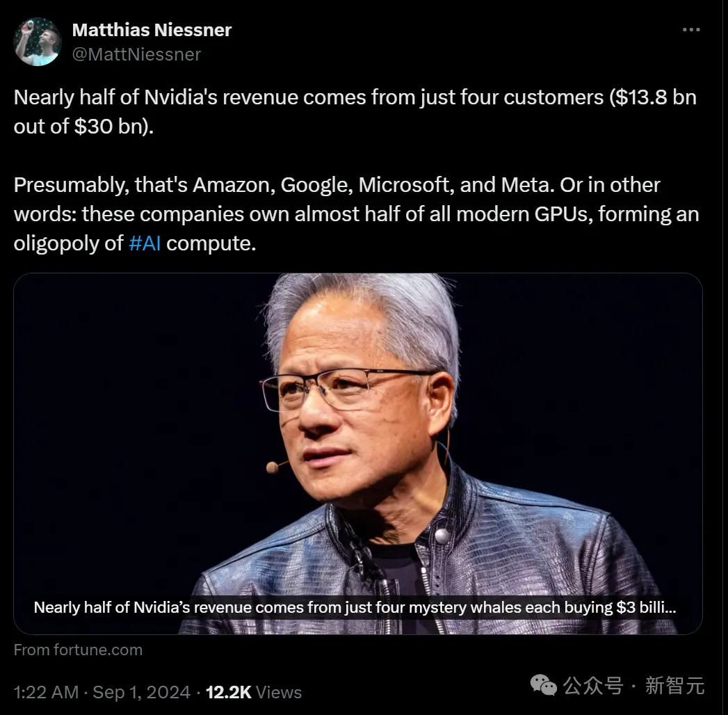Click the Views label
The height and width of the screenshot is (715, 728).
click(x=279, y=692)
